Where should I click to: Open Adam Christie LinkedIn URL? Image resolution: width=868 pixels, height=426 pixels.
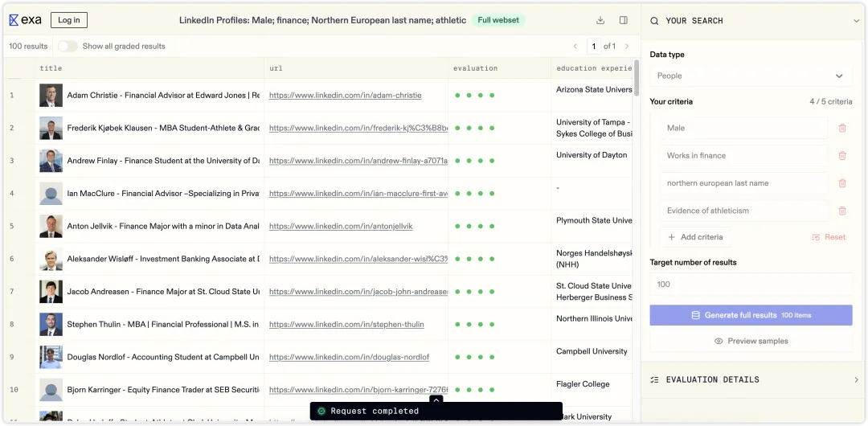(x=346, y=96)
